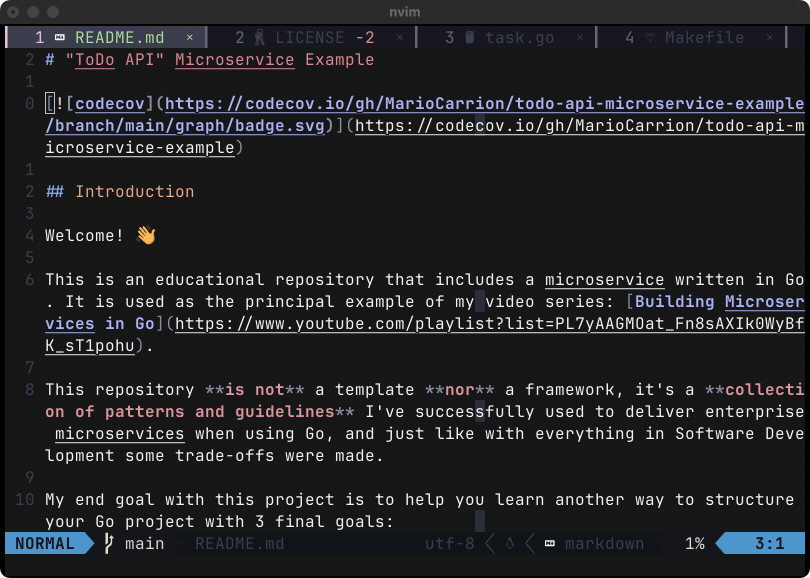
Task: Click the file icon on LICENSE tab
Action: pos(258,36)
